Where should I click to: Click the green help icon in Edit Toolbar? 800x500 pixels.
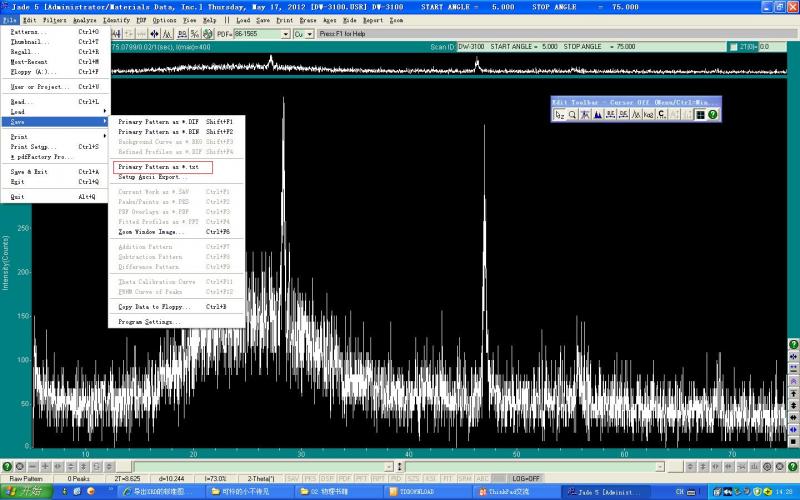click(713, 115)
